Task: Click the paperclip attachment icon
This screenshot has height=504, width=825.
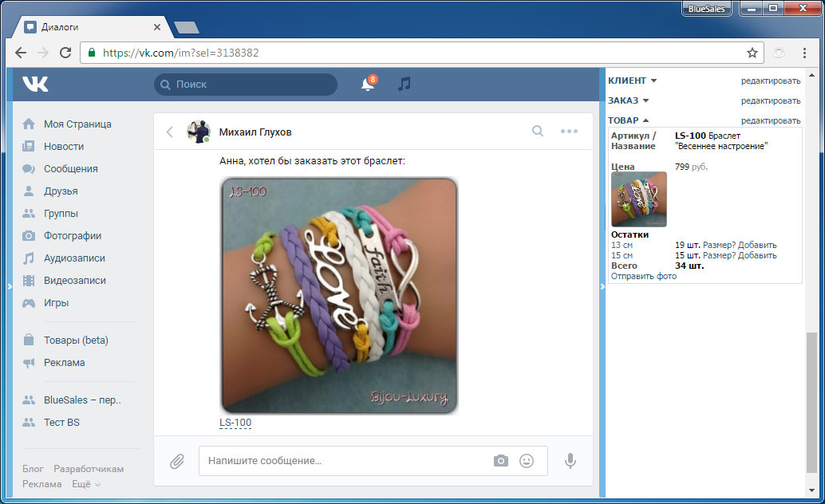Action: coord(177,461)
